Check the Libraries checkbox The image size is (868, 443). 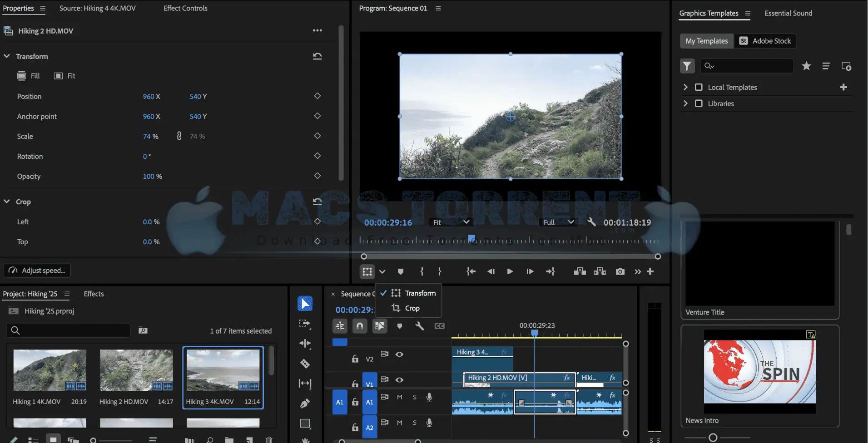click(699, 103)
